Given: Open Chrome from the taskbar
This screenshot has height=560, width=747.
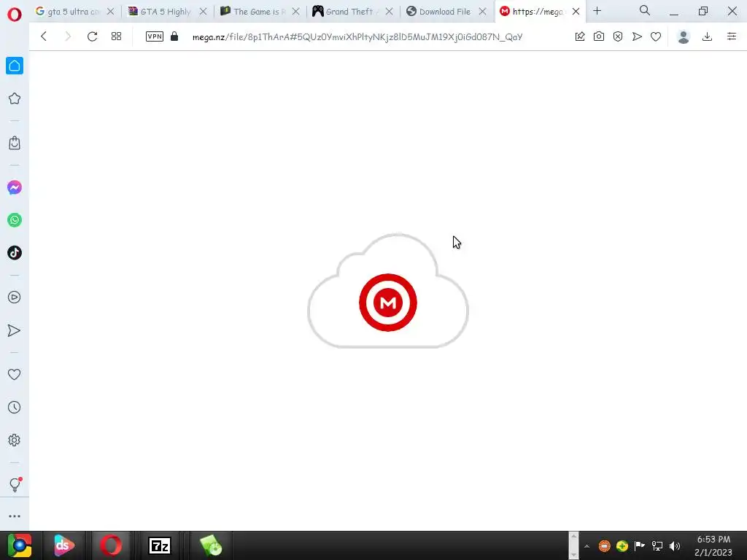Looking at the screenshot, I should click(x=20, y=545).
